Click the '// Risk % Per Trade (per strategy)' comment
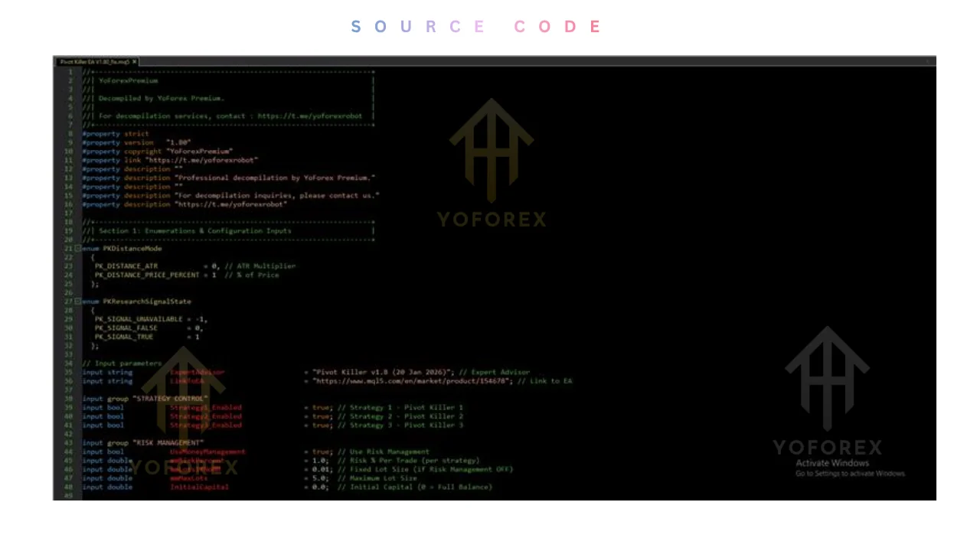The height and width of the screenshot is (551, 980). point(408,461)
